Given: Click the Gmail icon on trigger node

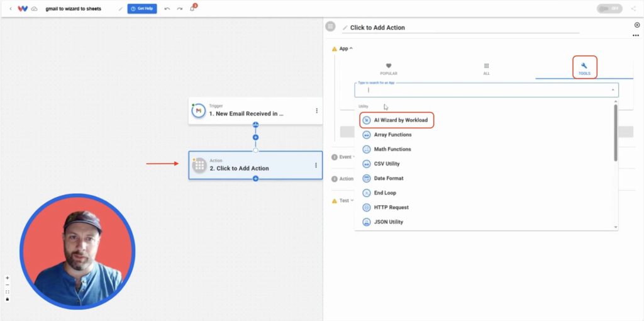Looking at the screenshot, I should point(198,111).
